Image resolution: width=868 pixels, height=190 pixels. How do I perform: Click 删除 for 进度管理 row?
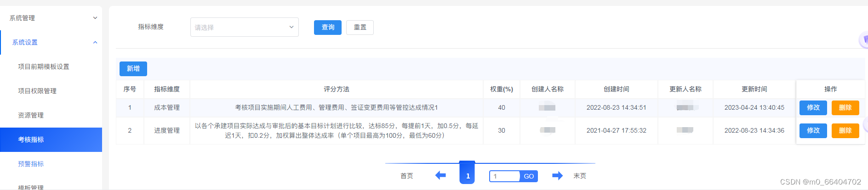tap(845, 130)
